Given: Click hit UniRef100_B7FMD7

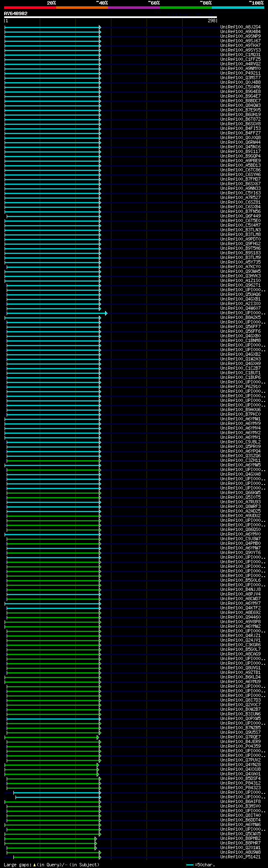Looking at the screenshot, I should pos(240,179).
